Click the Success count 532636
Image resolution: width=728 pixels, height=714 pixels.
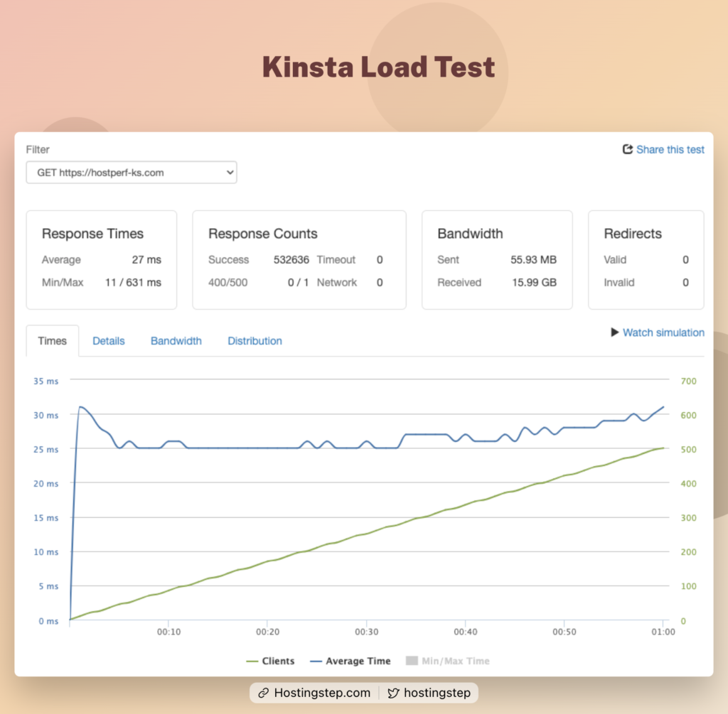pyautogui.click(x=291, y=260)
